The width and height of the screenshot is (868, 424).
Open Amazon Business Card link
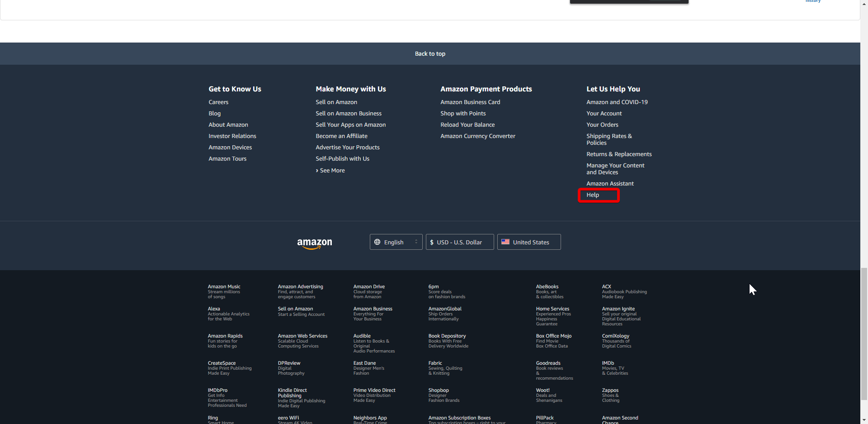click(470, 102)
